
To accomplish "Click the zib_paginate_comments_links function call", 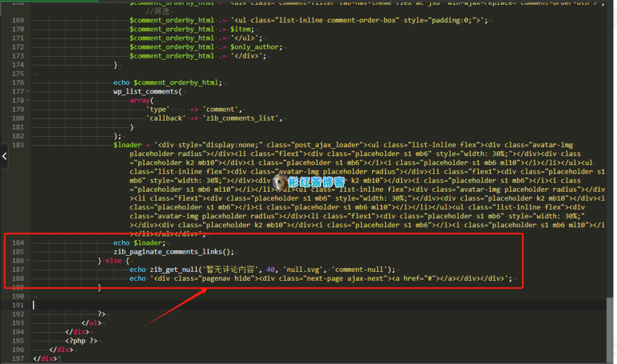I will [x=173, y=251].
